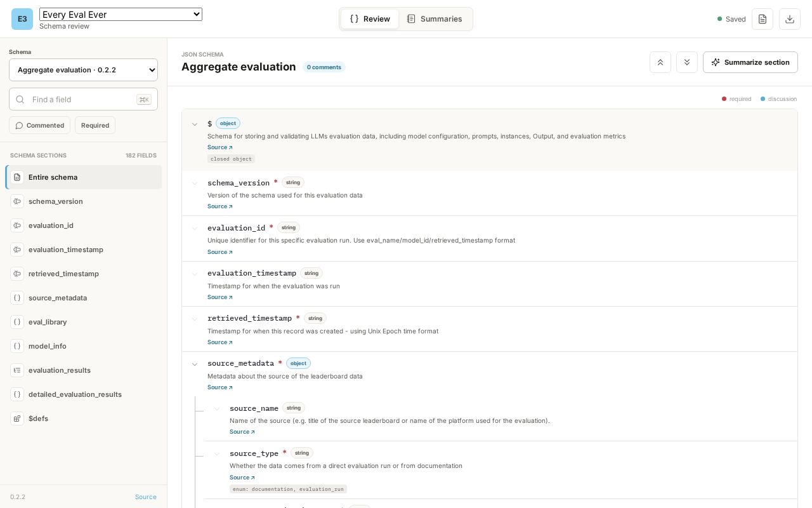Image resolution: width=812 pixels, height=508 pixels.
Task: Open the Source link under the source_type description
Action: pyautogui.click(x=242, y=478)
